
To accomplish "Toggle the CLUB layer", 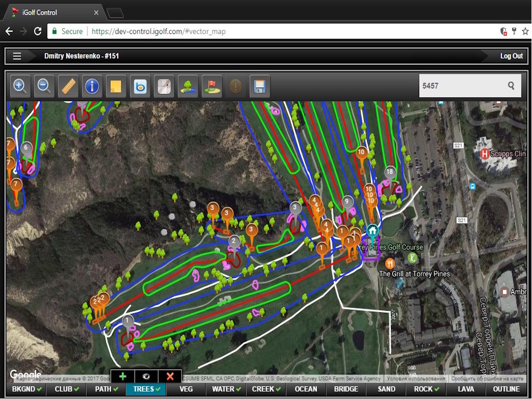I will click(66, 389).
